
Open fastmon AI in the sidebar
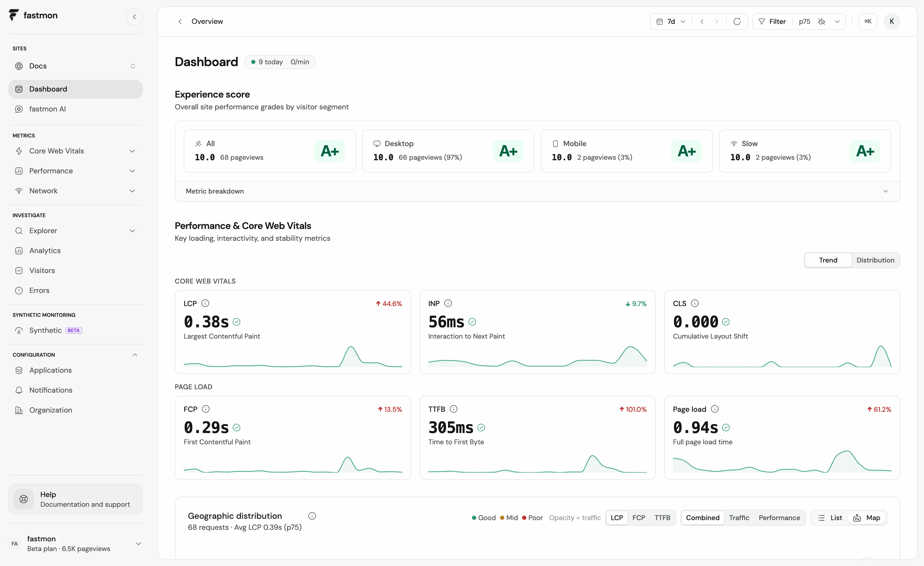point(75,109)
